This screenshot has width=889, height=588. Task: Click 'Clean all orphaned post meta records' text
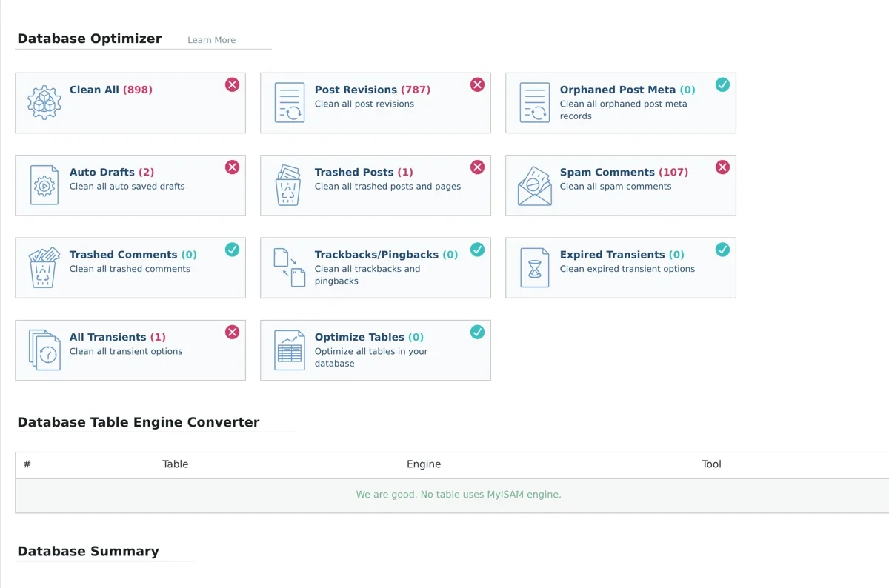click(624, 110)
